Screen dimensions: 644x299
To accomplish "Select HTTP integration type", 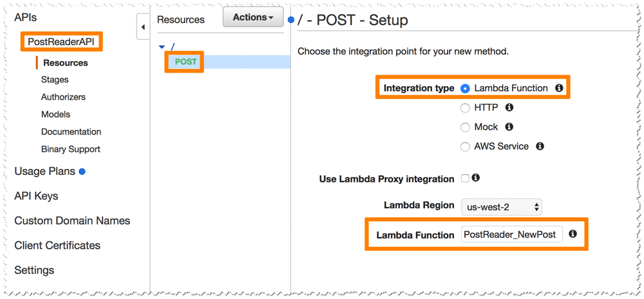I will 465,108.
